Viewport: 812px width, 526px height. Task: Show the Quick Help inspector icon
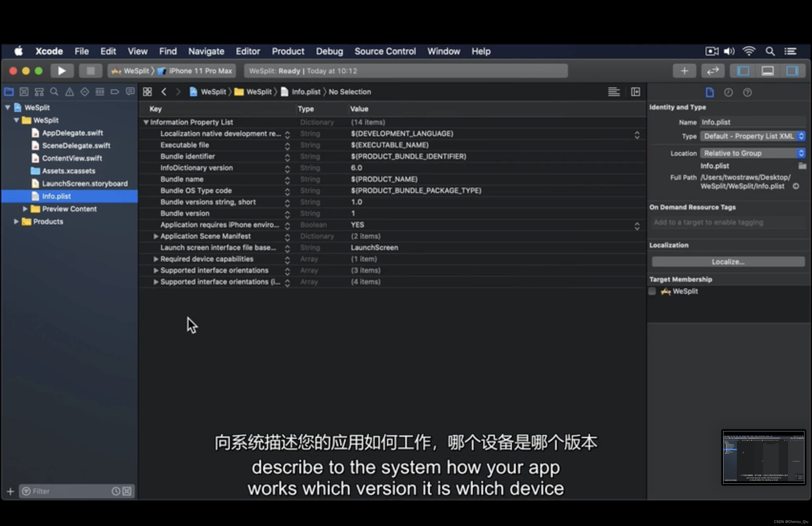747,92
